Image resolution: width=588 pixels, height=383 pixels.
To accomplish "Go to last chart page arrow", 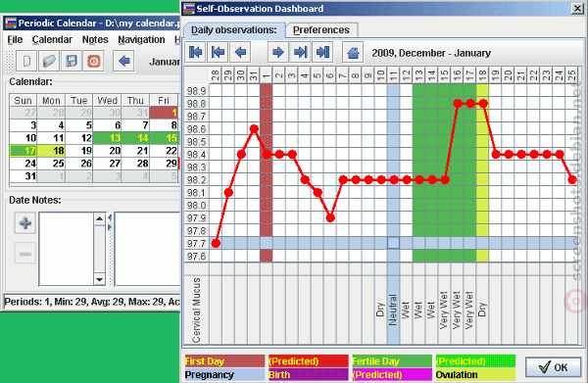I will (322, 52).
